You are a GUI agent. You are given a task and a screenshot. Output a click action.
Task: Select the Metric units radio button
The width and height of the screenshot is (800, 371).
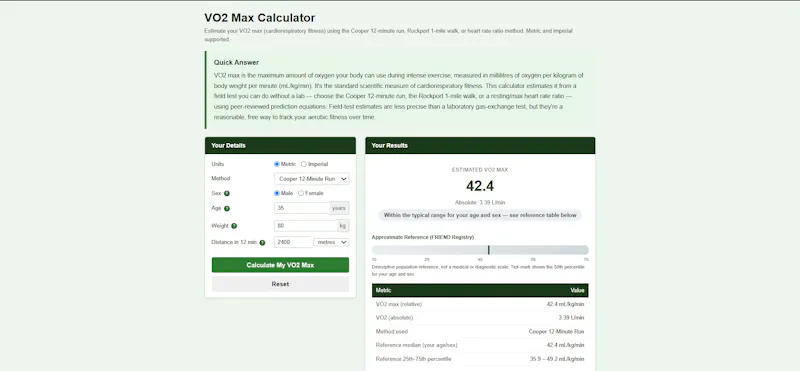[x=277, y=164]
